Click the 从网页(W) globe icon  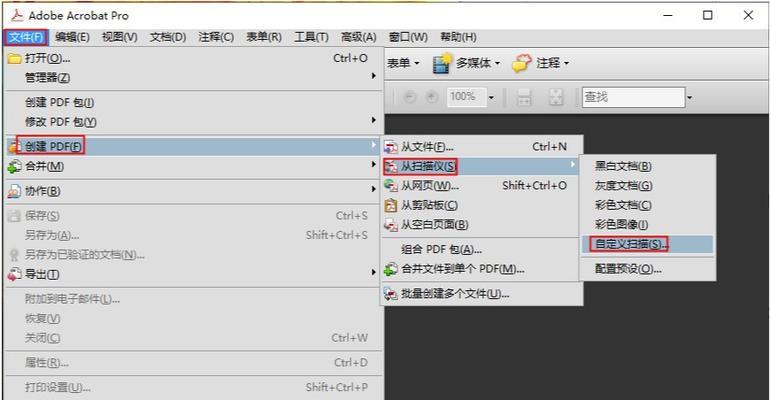391,186
